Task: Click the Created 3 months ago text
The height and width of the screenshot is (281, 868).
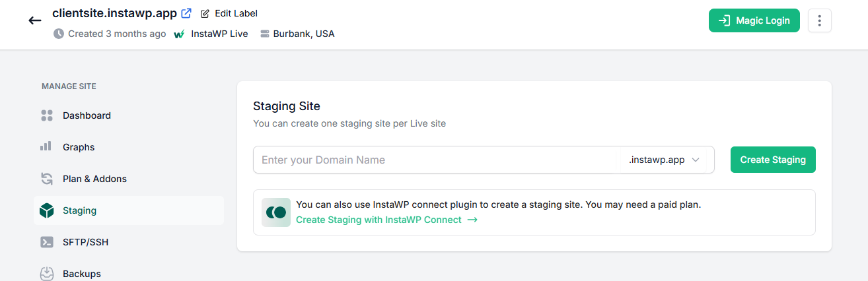Action: 117,34
